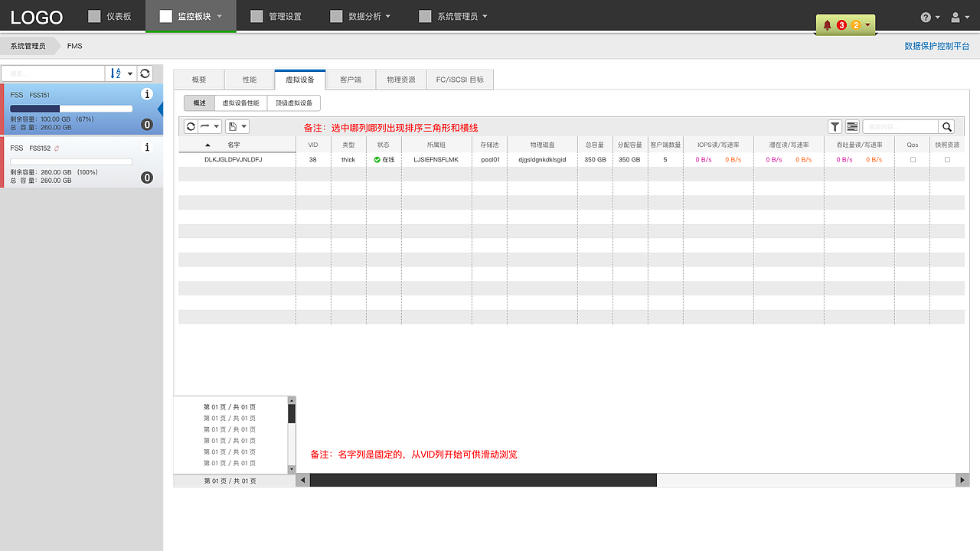Click the help question mark icon
The width and height of the screenshot is (980, 551).
[x=926, y=16]
